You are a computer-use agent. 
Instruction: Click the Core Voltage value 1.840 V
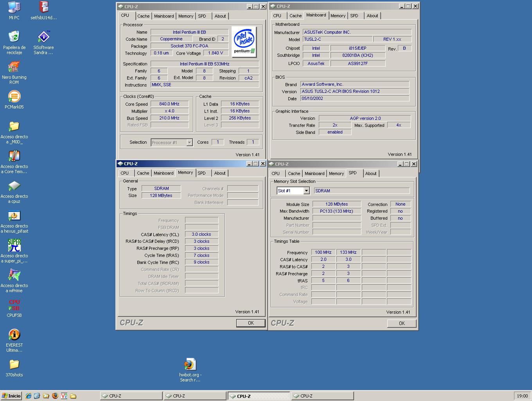tap(216, 53)
